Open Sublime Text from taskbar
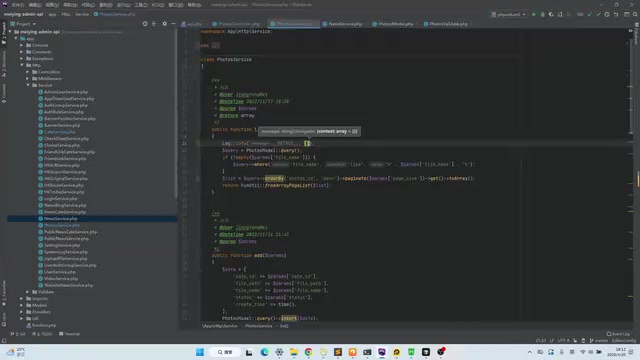The height and width of the screenshot is (360, 640). (338, 352)
